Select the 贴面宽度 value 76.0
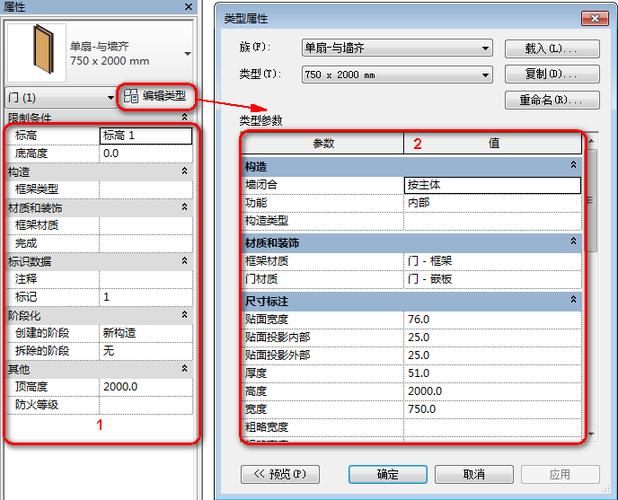Screen dimensions: 618x500 (492, 320)
